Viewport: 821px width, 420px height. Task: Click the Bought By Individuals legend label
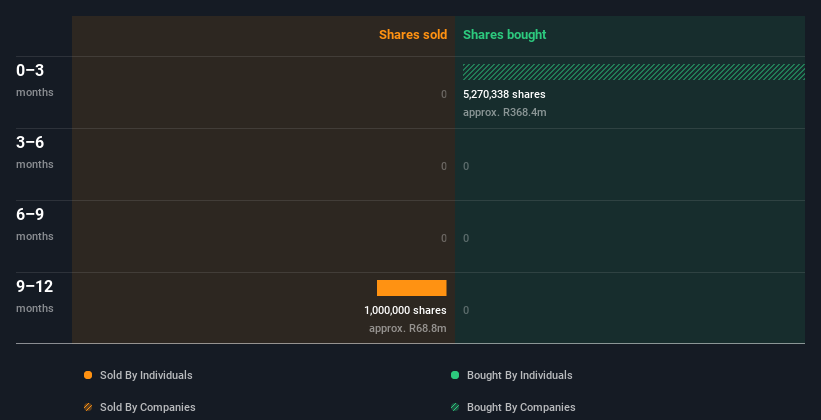[x=519, y=375]
